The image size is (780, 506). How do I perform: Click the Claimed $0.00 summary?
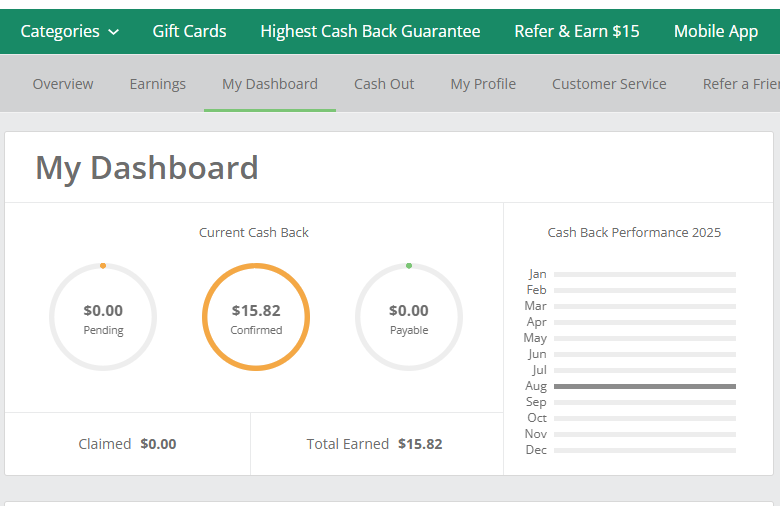click(x=127, y=444)
